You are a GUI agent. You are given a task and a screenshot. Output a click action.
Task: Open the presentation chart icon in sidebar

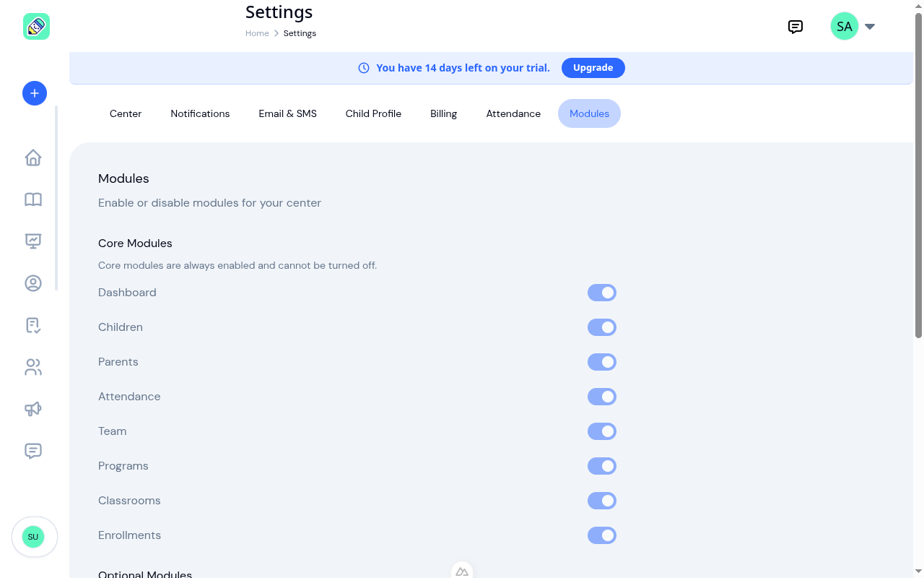click(33, 241)
